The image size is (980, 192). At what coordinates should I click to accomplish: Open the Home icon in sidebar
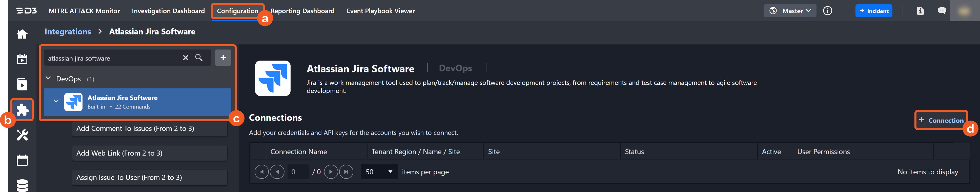pyautogui.click(x=22, y=34)
